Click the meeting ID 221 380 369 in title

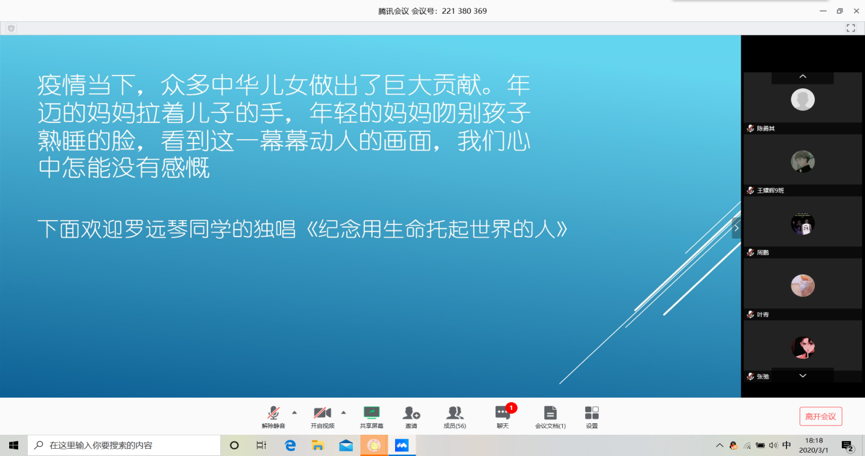[x=464, y=11]
